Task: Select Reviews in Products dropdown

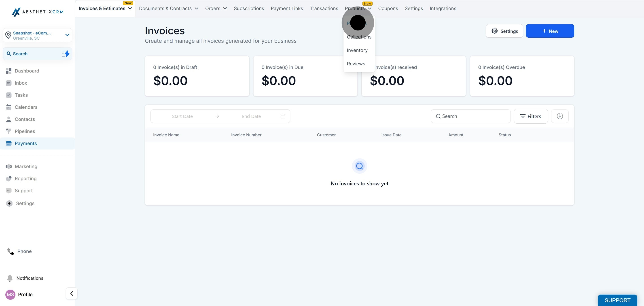Action: (x=356, y=64)
